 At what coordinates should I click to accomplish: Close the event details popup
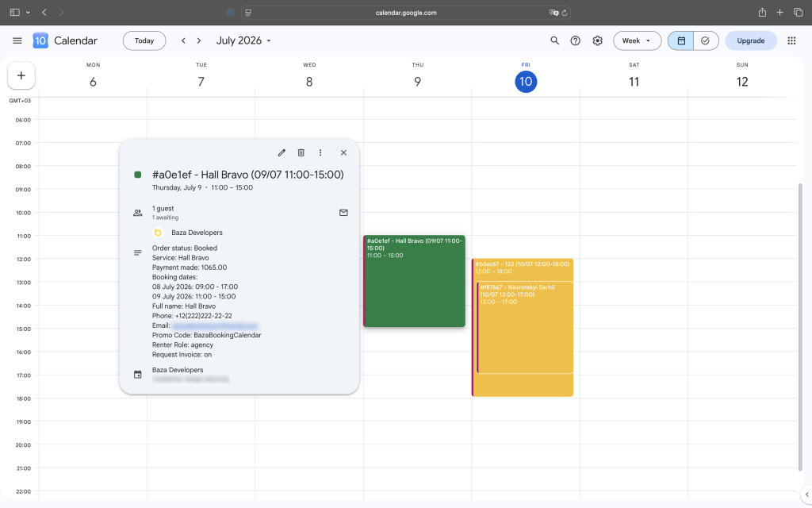click(343, 152)
